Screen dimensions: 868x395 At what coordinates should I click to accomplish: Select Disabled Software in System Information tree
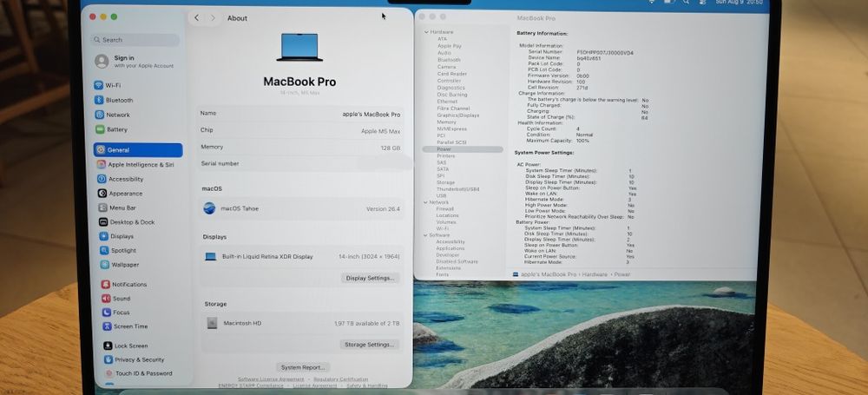(457, 261)
